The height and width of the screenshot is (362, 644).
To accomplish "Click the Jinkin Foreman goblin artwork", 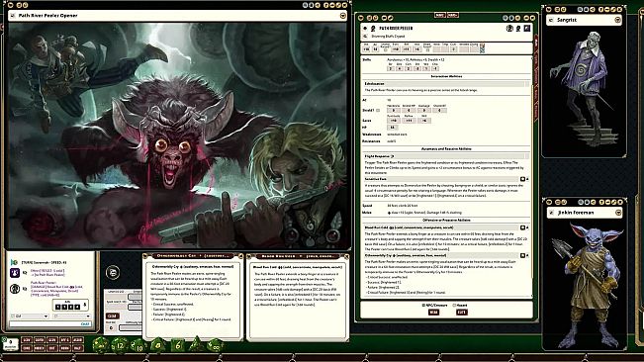I will click(587, 285).
